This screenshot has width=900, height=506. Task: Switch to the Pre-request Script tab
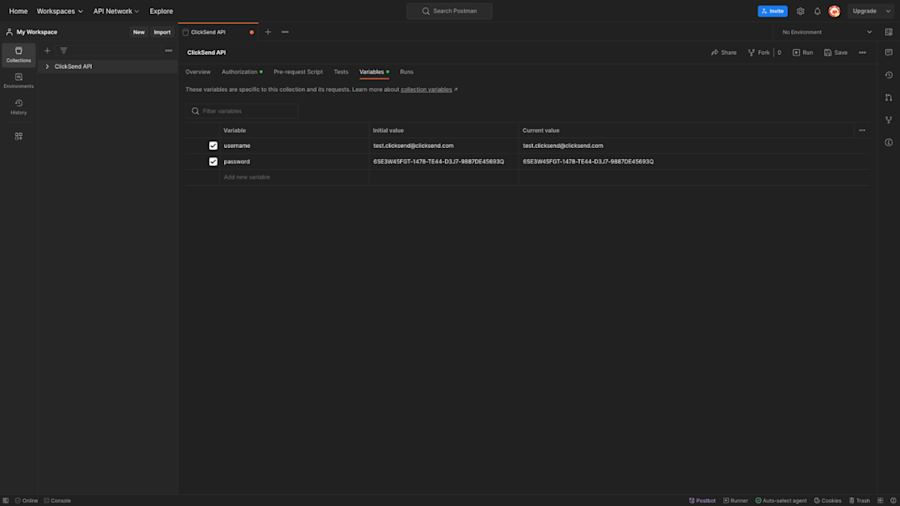click(298, 72)
